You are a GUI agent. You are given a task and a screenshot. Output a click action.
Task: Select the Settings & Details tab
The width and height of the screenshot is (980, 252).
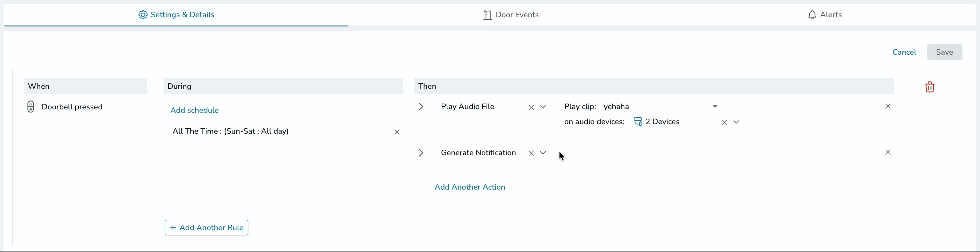click(x=176, y=15)
